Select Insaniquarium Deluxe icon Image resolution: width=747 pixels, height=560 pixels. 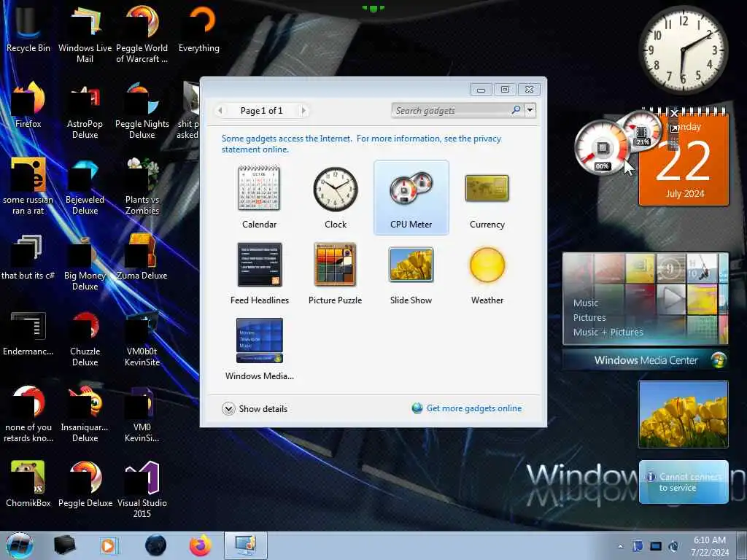coord(85,413)
